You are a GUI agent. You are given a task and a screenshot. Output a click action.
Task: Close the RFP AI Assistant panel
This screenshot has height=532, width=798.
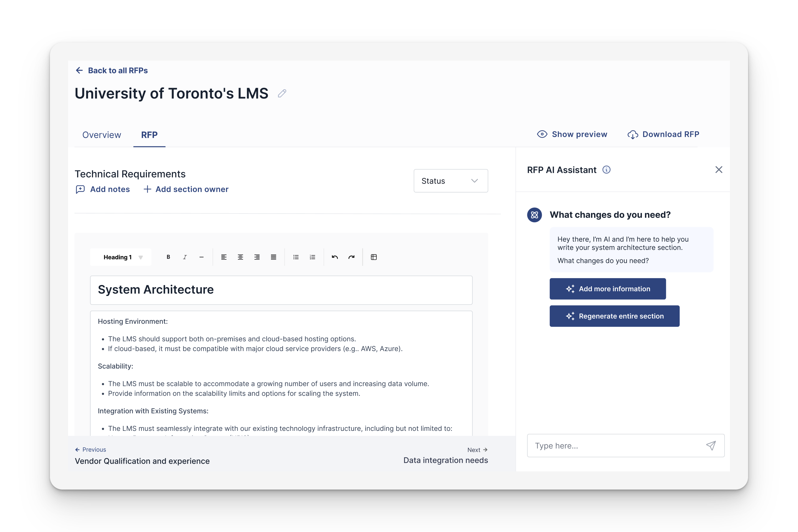719,170
